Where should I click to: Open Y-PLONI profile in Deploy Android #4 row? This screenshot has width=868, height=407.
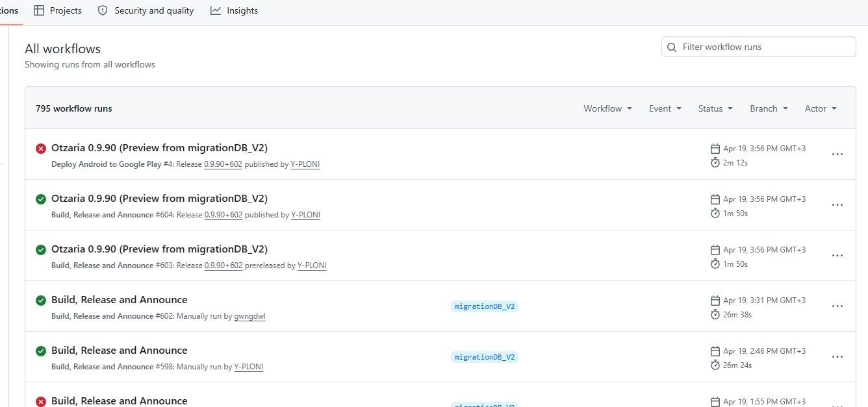(x=305, y=164)
